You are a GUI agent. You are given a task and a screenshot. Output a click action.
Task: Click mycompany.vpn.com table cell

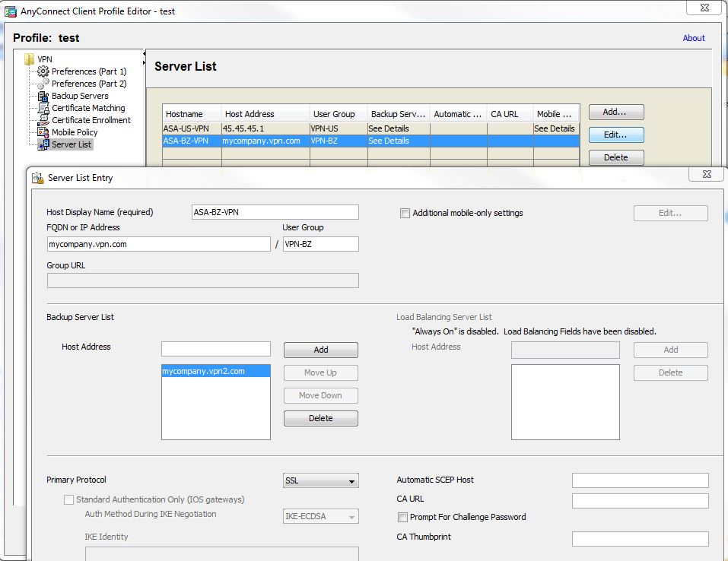[265, 141]
